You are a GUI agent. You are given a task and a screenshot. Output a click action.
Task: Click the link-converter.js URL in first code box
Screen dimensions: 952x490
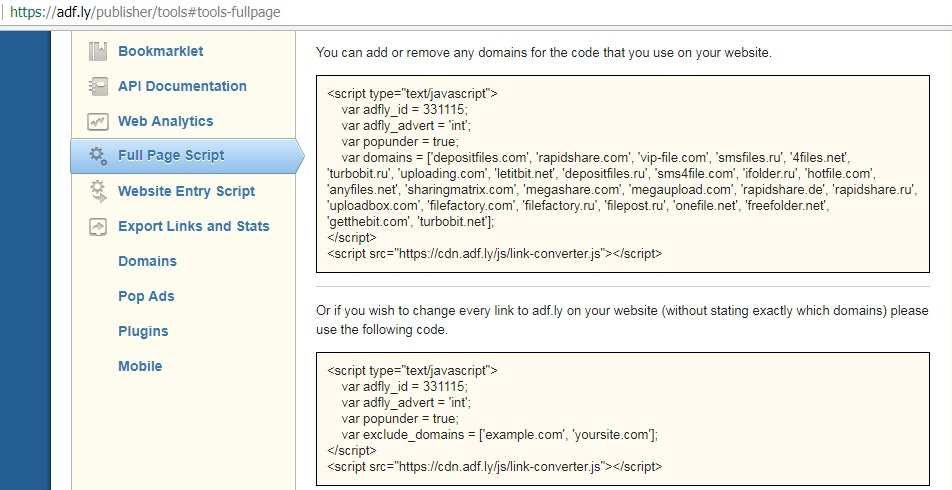coord(501,254)
